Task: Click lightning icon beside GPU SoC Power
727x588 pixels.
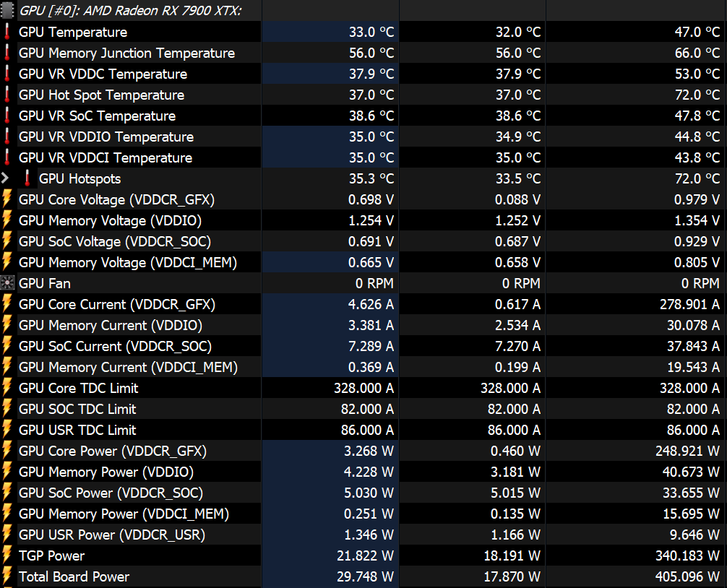Action: point(7,492)
